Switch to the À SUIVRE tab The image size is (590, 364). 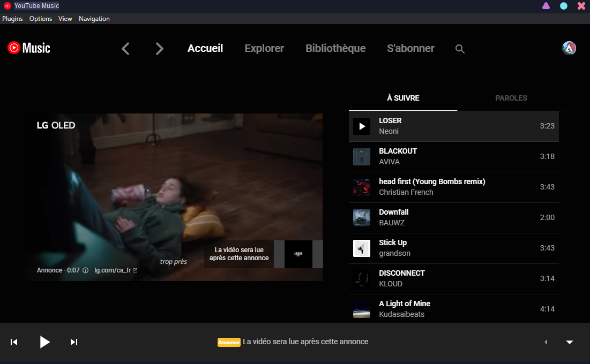[403, 98]
